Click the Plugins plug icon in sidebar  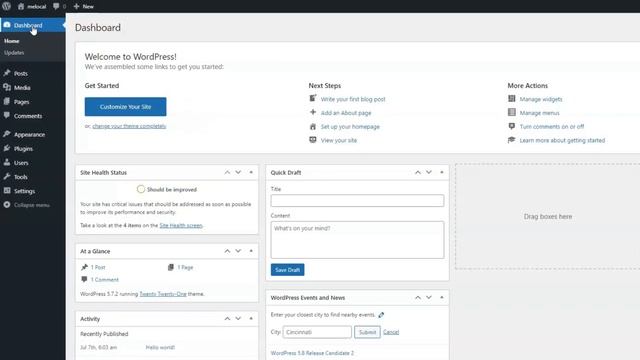click(7, 148)
